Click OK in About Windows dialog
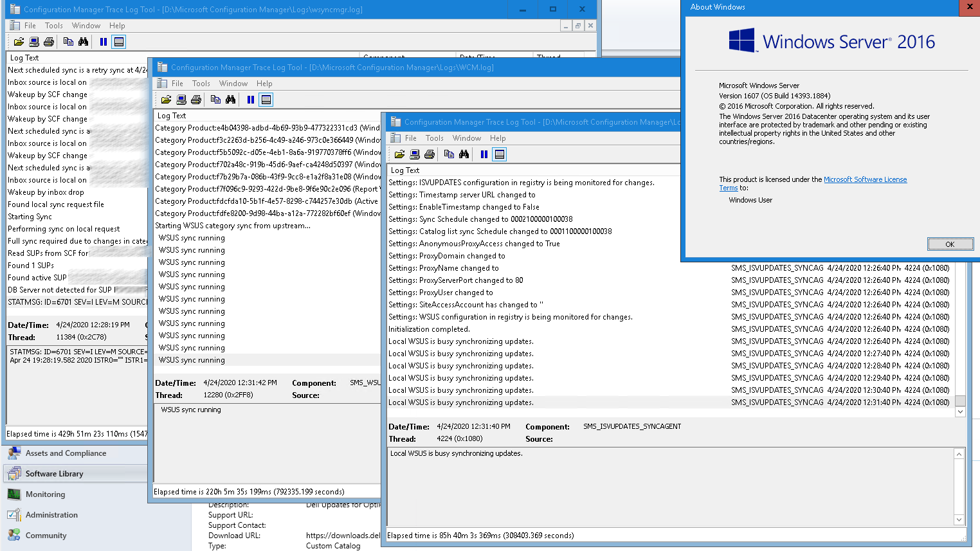Screen dimensions: 980x551 tap(950, 244)
